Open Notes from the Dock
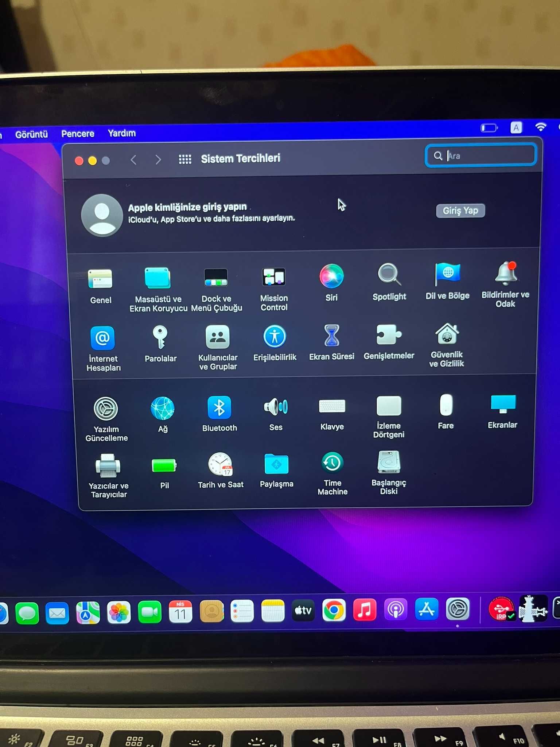The height and width of the screenshot is (747, 560). pos(273,610)
